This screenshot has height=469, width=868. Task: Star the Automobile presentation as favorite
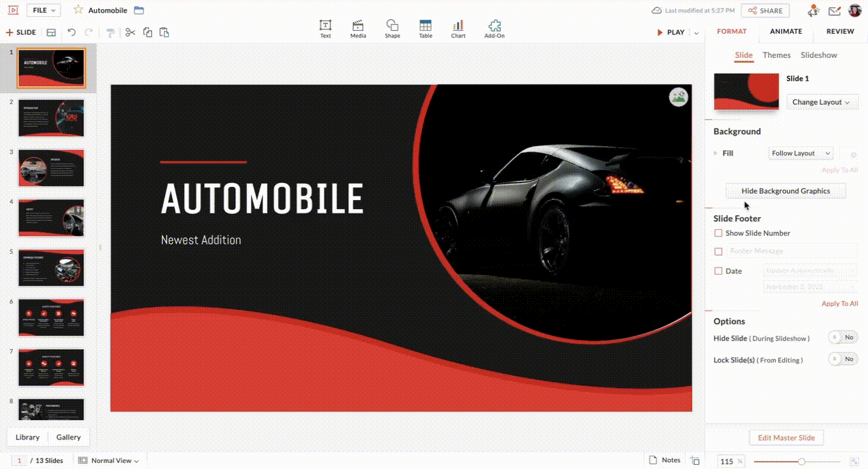[78, 10]
